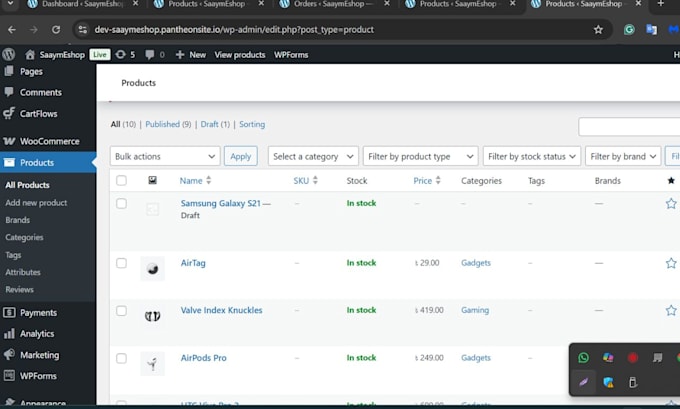Open the Bulk actions dropdown
This screenshot has height=409, width=680.
coord(165,156)
